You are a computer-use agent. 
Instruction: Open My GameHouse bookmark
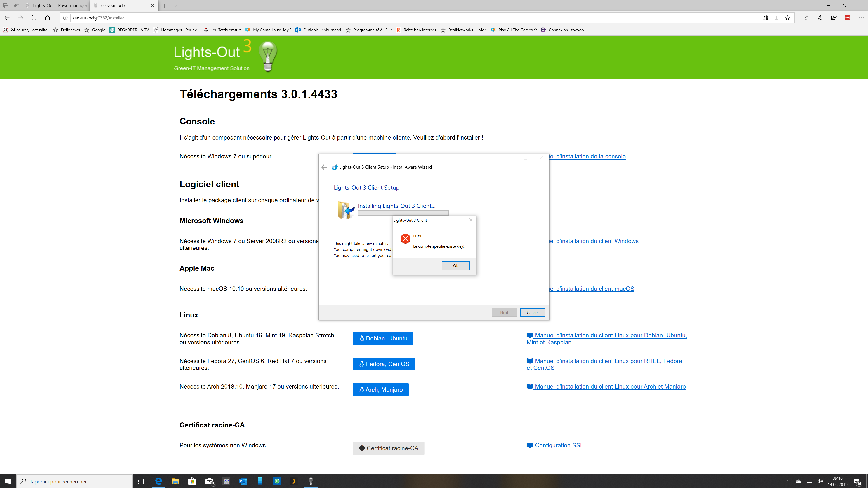(x=268, y=30)
